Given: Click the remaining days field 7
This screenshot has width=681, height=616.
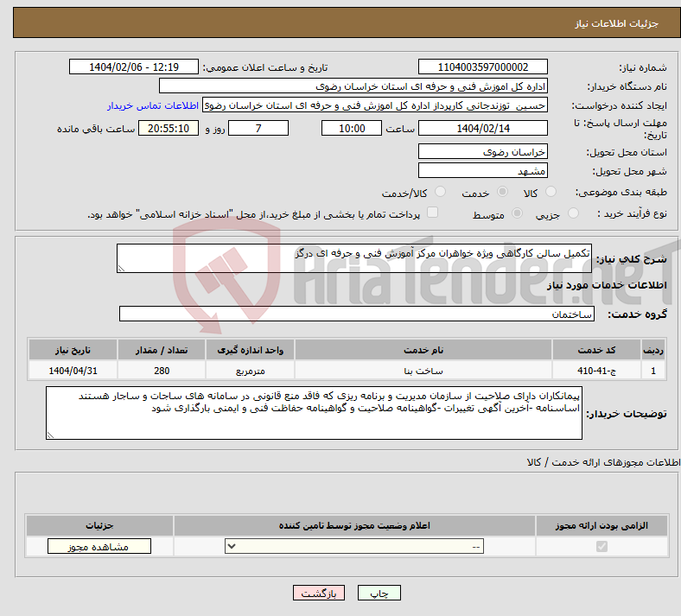Looking at the screenshot, I should [x=258, y=128].
